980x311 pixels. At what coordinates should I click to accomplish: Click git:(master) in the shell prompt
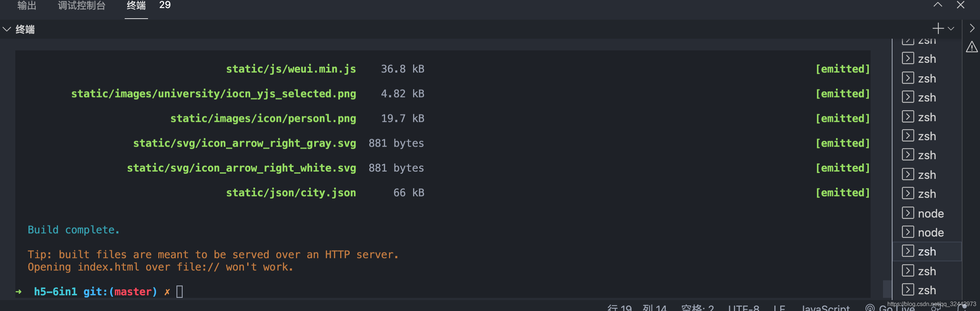120,292
